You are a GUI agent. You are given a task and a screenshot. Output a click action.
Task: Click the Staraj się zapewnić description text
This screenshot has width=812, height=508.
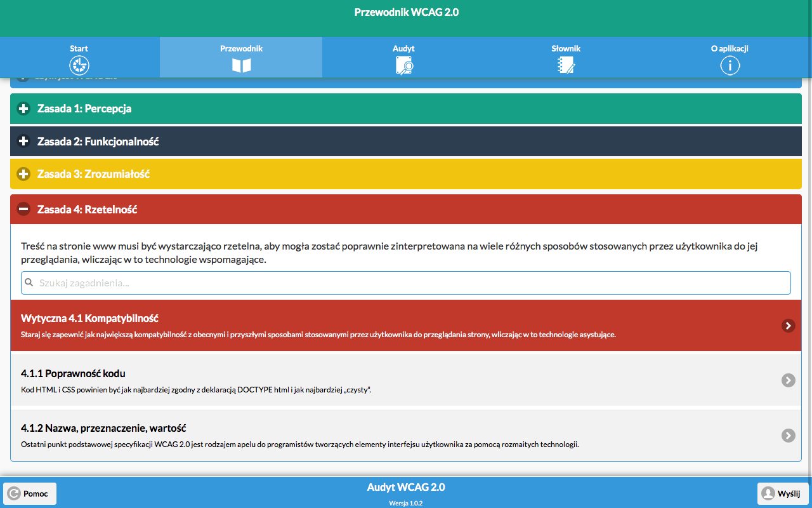318,335
